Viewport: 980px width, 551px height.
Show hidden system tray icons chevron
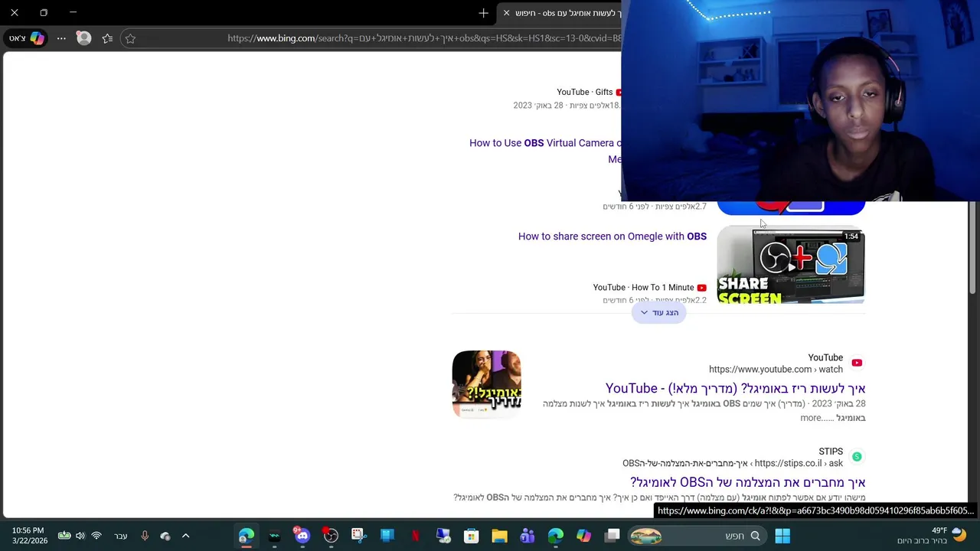(x=185, y=536)
